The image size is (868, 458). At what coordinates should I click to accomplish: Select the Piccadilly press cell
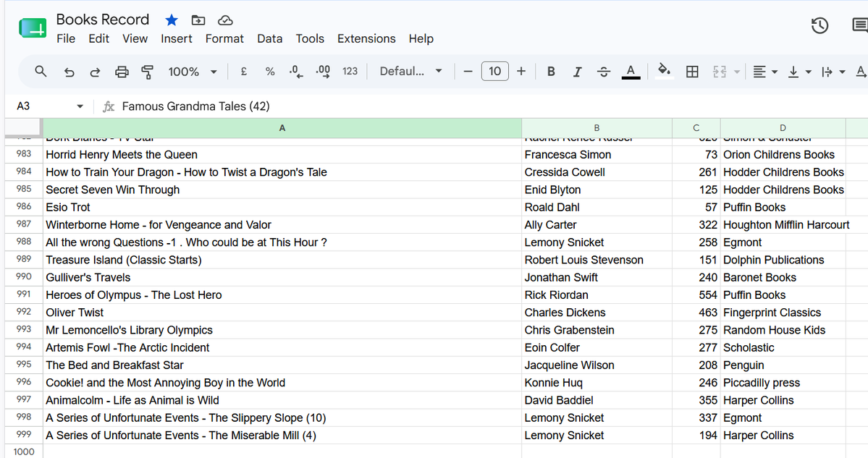[783, 383]
